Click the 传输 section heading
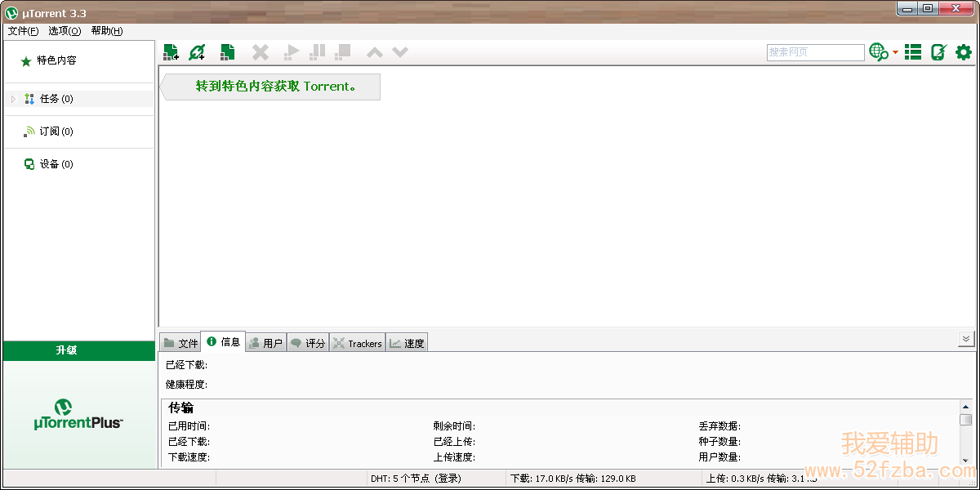This screenshot has height=490, width=980. coord(180,408)
